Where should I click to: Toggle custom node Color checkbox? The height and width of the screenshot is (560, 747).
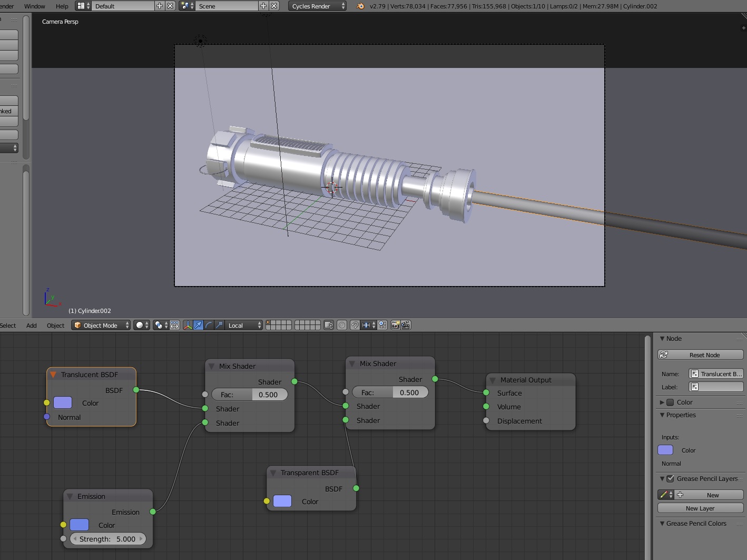click(670, 402)
